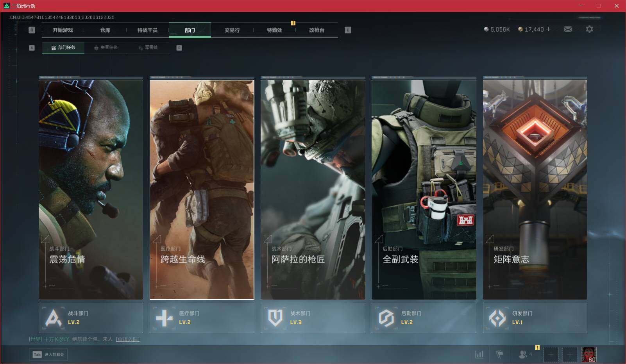Image resolution: width=626 pixels, height=364 pixels.
Task: Click the 后勤部门 hexagon emblem icon
Action: click(x=386, y=318)
